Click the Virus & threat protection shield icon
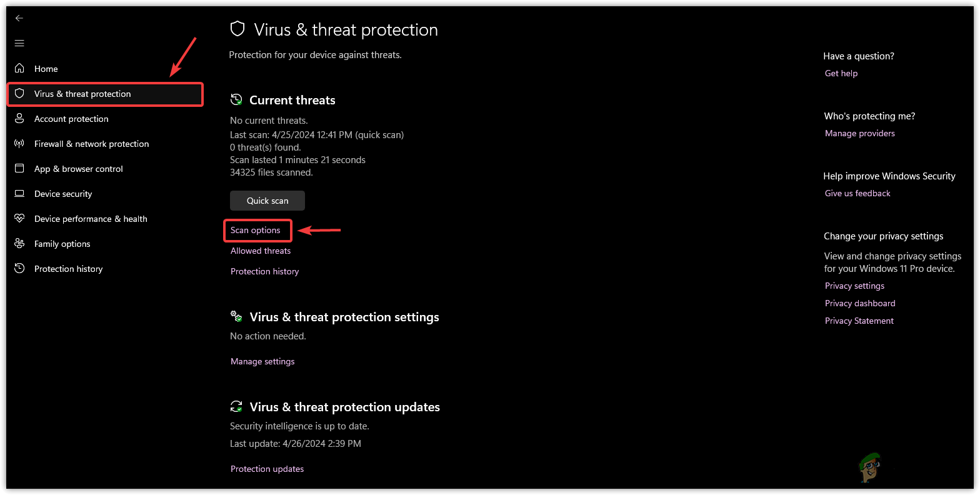This screenshot has width=980, height=495. [x=19, y=94]
